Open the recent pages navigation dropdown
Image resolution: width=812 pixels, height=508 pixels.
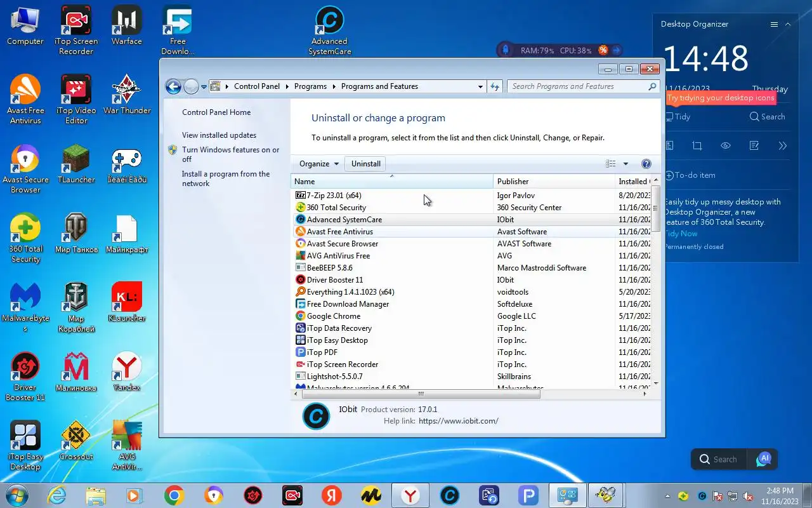(x=204, y=86)
